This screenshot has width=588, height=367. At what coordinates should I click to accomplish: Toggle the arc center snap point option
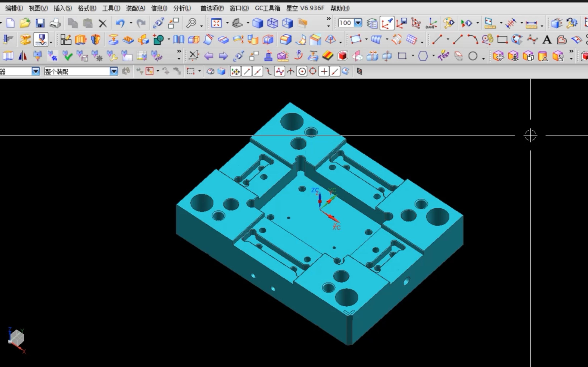pos(302,71)
